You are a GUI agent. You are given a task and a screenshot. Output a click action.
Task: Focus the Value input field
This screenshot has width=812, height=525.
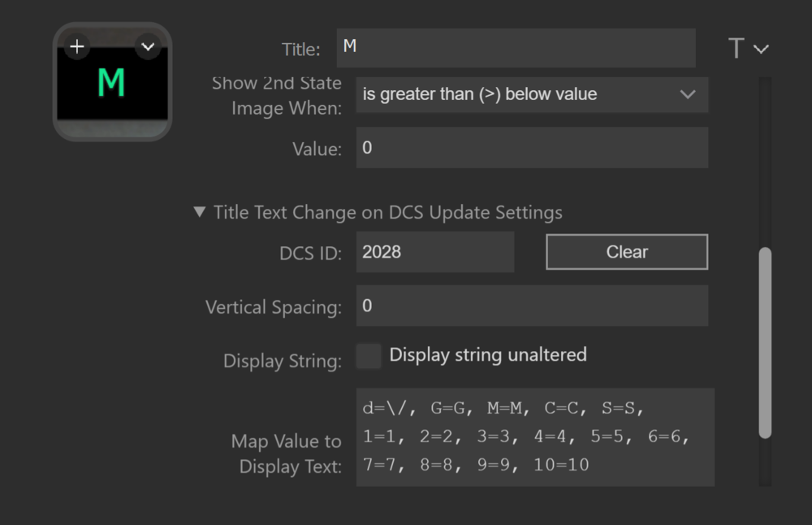[x=531, y=148]
